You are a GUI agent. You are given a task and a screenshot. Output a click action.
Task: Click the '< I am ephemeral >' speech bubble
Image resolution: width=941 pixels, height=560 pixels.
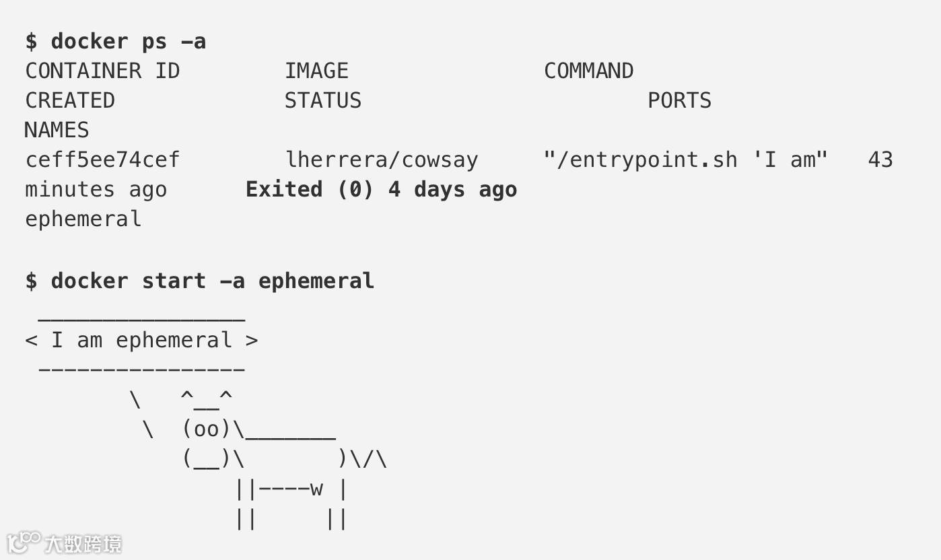click(x=141, y=340)
